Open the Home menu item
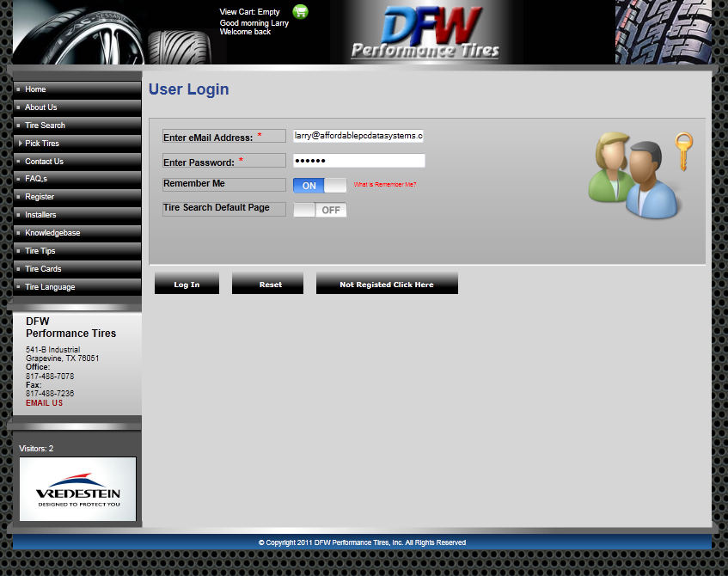This screenshot has width=728, height=576. 35,89
